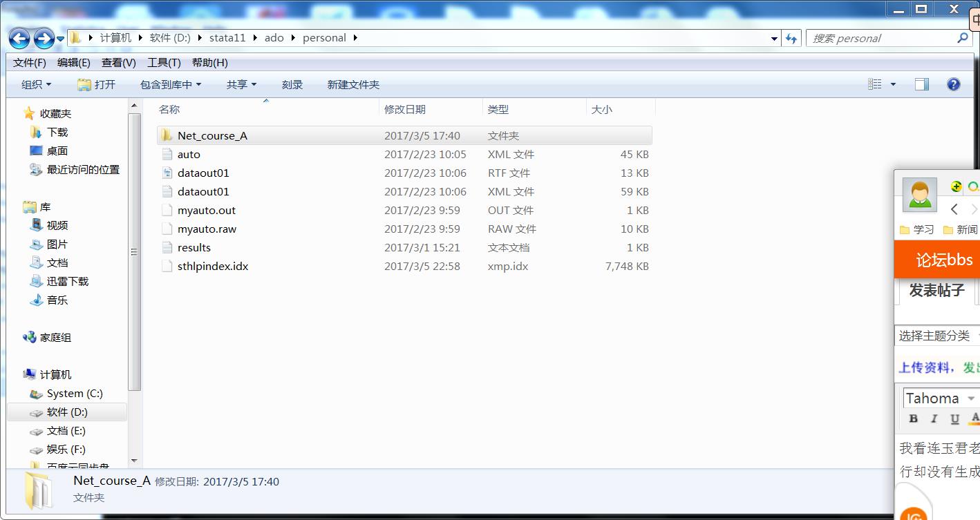Toggle the preview pane

(922, 84)
